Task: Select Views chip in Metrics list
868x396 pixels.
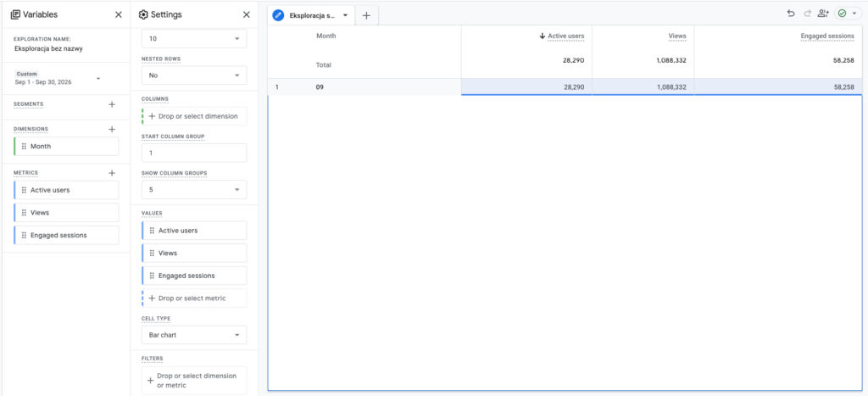Action: tap(66, 213)
